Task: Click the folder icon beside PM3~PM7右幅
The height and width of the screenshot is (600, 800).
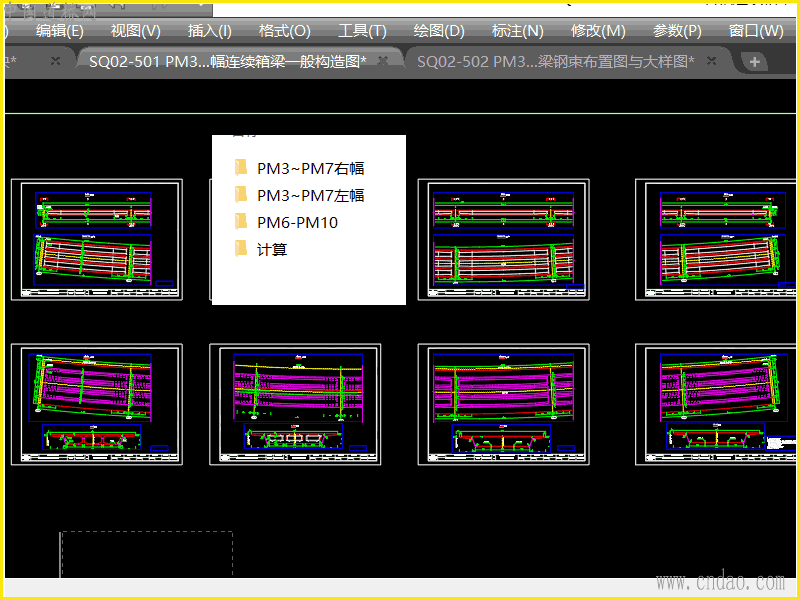Action: tap(241, 167)
